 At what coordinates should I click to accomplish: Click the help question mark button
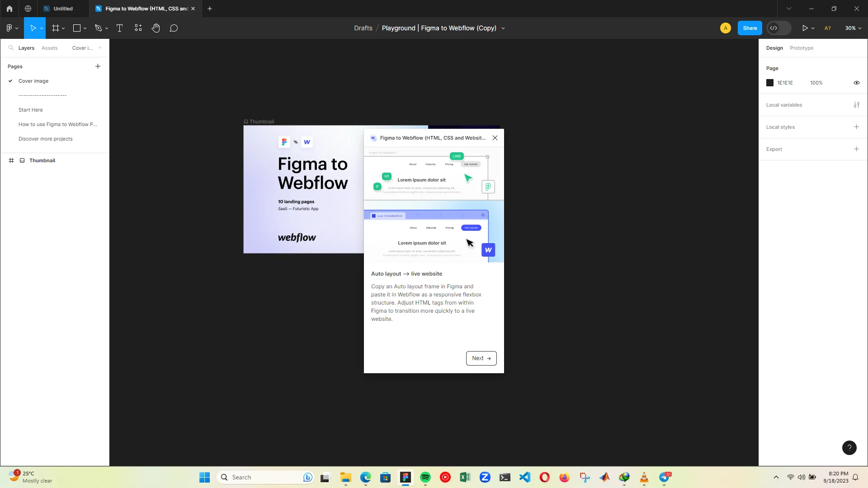coord(849,448)
